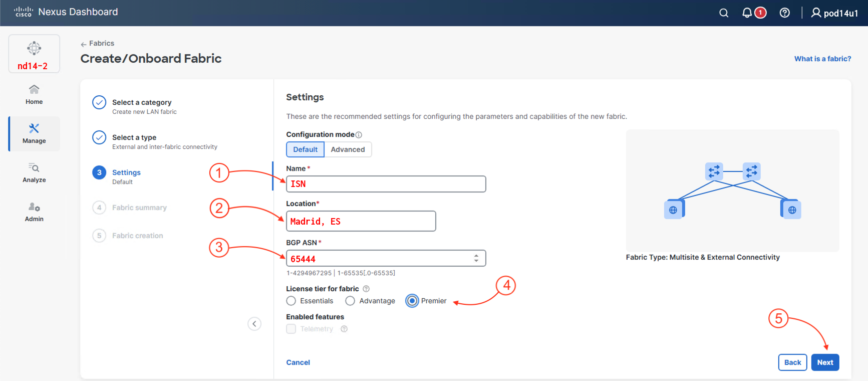Switch to Default configuration mode
This screenshot has width=868, height=381.
click(x=305, y=149)
